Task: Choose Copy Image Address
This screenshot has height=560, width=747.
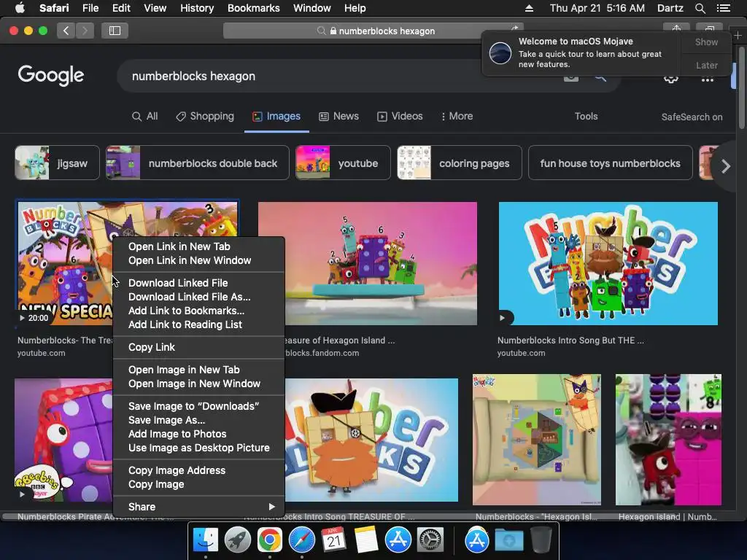Action: (x=198, y=470)
